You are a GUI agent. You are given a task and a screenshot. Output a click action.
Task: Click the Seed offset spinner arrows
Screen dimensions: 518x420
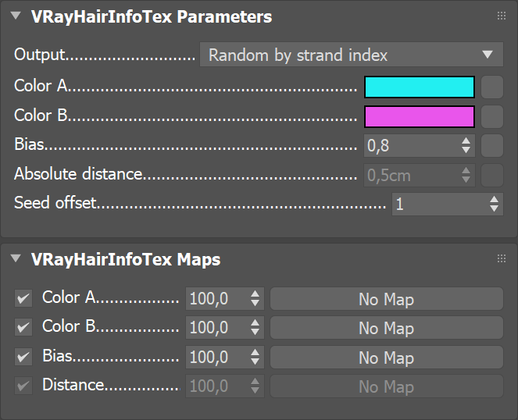(495, 204)
